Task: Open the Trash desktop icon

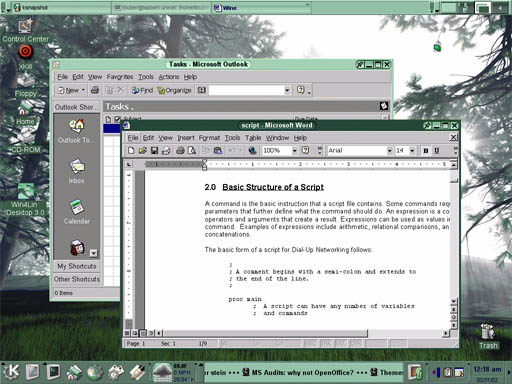Action: [x=488, y=336]
